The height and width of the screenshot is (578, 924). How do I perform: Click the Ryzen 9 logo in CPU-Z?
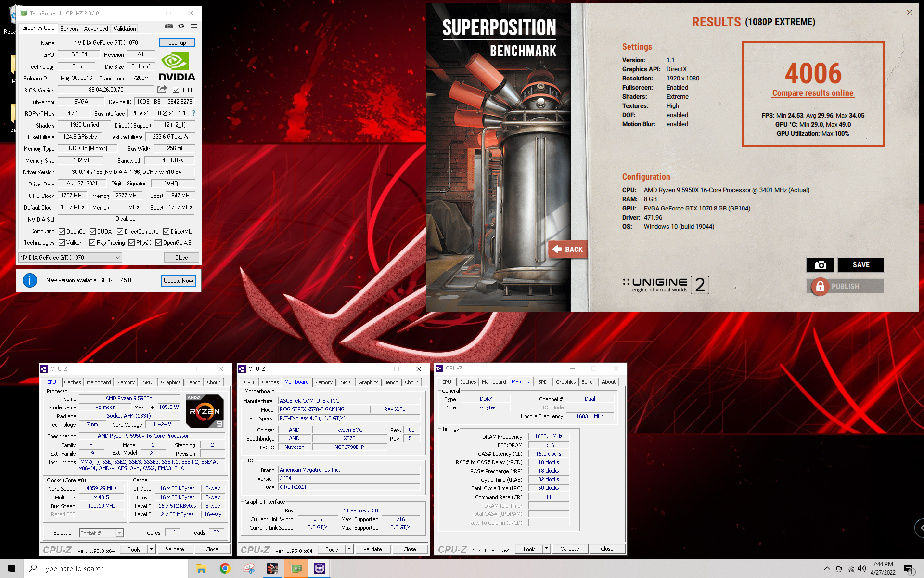pos(205,411)
